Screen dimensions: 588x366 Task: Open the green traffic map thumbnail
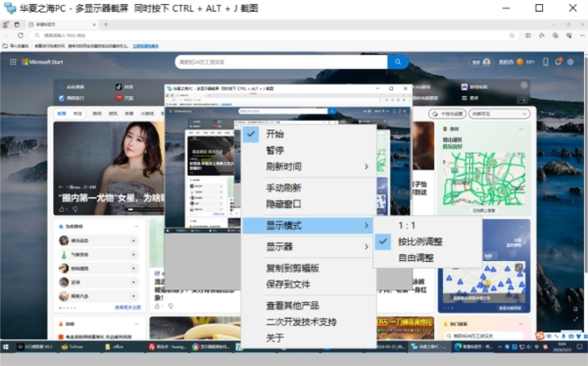point(484,179)
